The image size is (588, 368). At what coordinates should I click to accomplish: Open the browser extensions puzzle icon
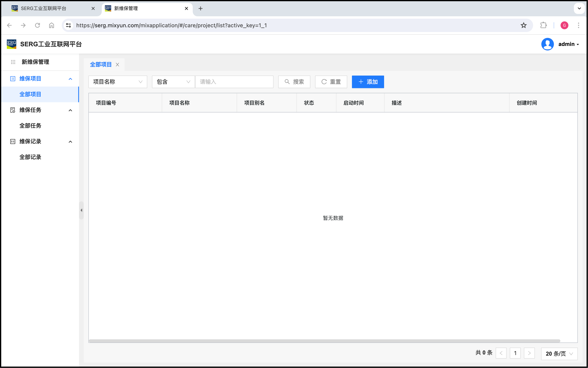tap(543, 25)
